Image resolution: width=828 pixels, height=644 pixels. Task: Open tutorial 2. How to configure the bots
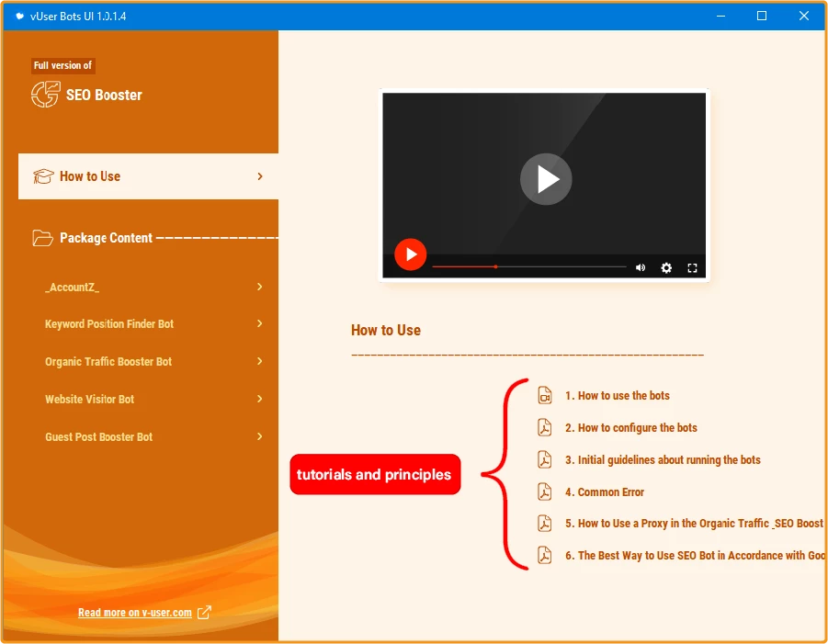(x=631, y=427)
